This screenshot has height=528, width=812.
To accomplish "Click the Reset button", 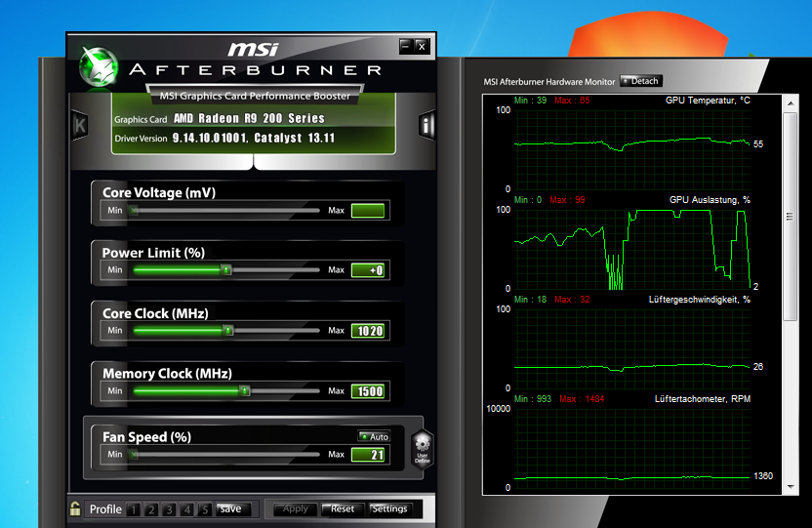I will (342, 508).
